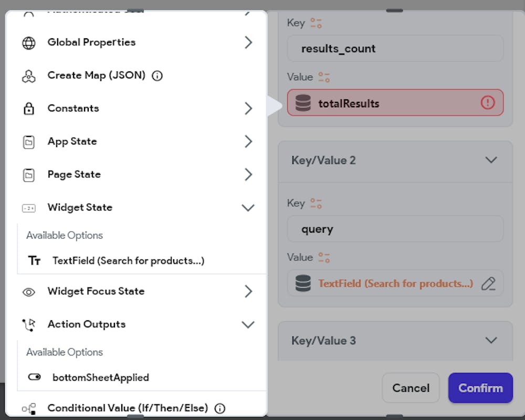Click the red error icon on totalResults
525x420 pixels.
(x=488, y=103)
